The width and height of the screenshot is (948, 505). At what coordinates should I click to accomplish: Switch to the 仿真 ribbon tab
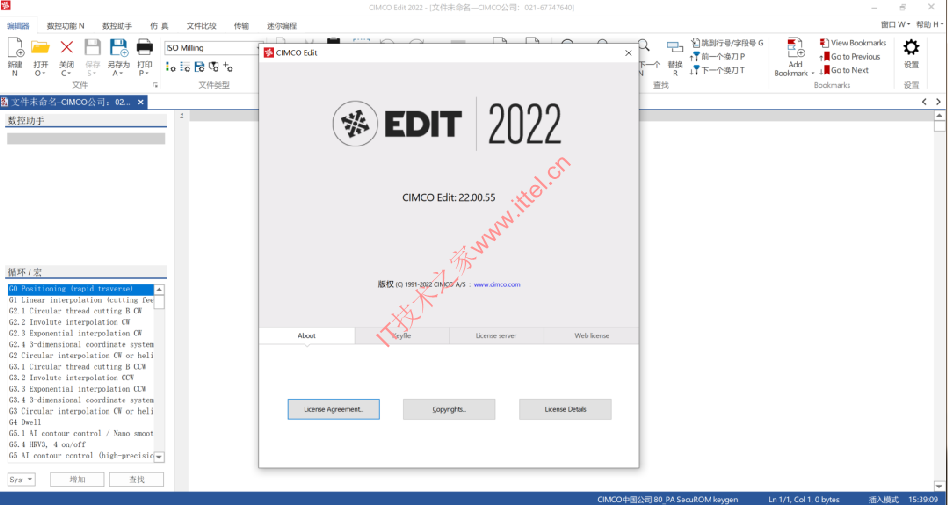click(x=160, y=26)
